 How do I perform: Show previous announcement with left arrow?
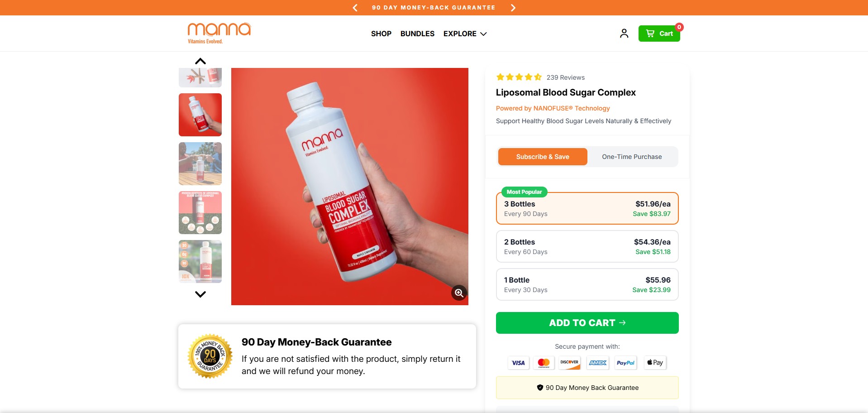click(355, 8)
